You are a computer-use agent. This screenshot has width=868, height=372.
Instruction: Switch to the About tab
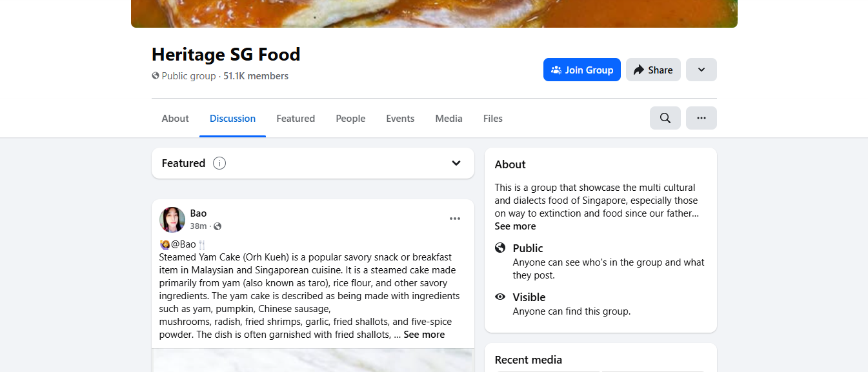coord(175,119)
